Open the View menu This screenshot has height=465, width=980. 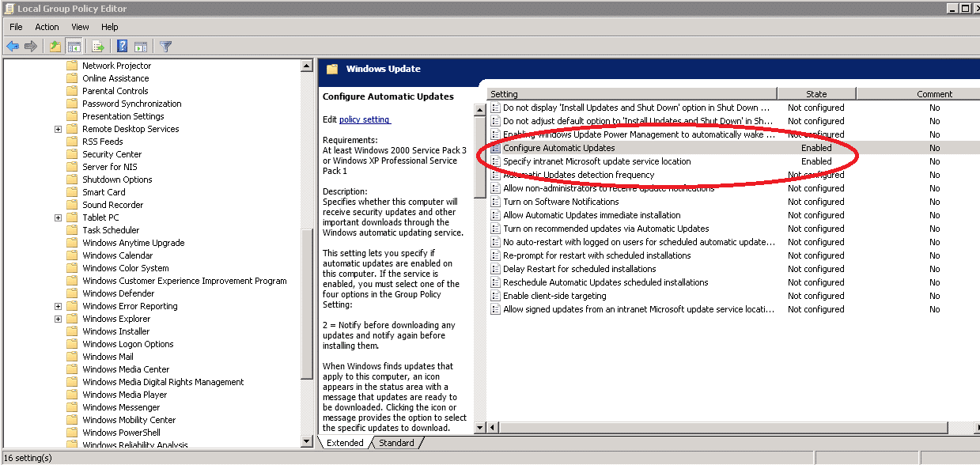80,27
